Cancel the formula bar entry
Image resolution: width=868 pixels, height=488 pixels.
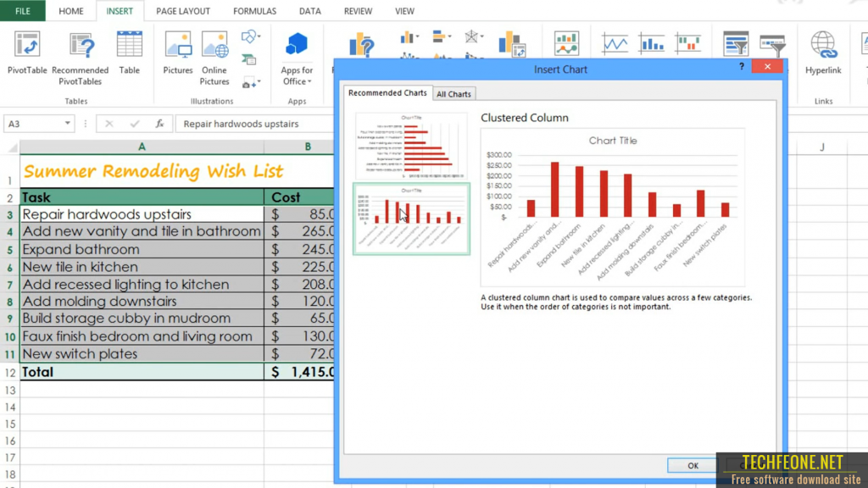click(x=109, y=124)
